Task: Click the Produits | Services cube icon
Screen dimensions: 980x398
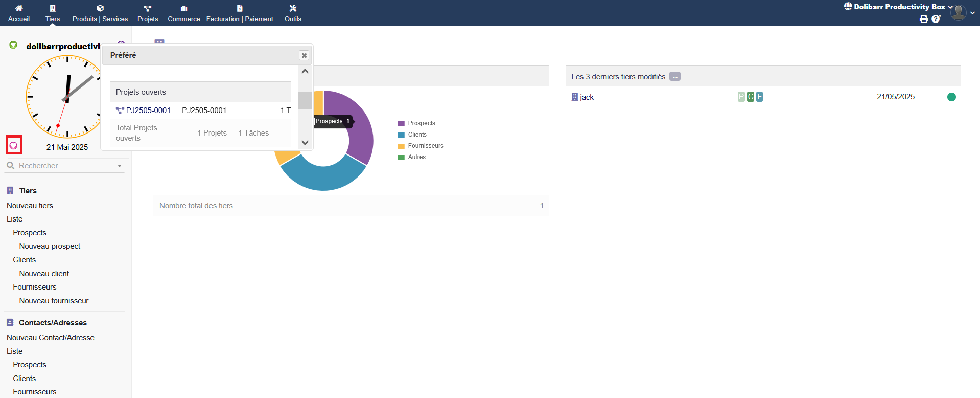Action: 100,9
